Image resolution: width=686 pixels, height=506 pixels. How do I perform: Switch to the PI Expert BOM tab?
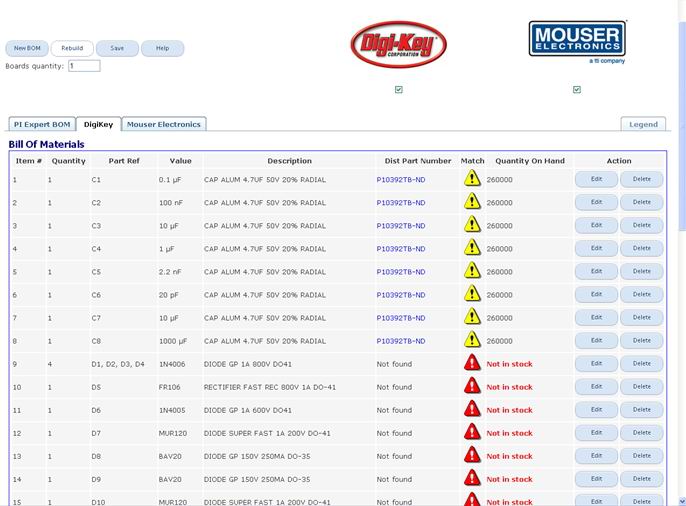[x=41, y=124]
